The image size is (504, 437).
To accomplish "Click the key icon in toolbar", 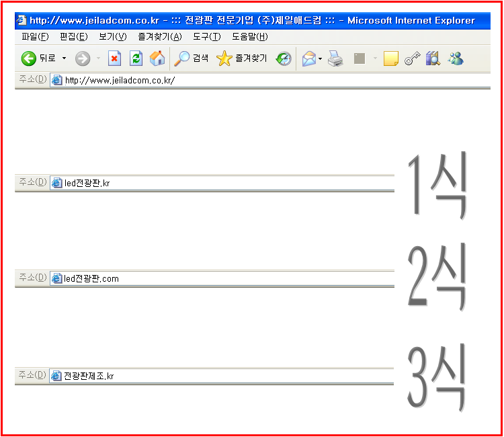I will (x=412, y=58).
